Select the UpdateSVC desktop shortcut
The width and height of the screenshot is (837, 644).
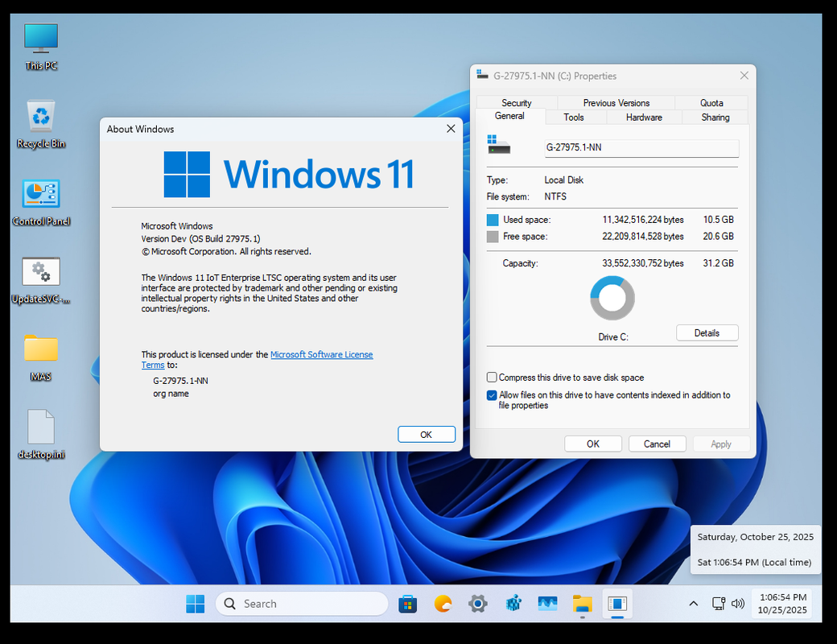click(x=41, y=280)
